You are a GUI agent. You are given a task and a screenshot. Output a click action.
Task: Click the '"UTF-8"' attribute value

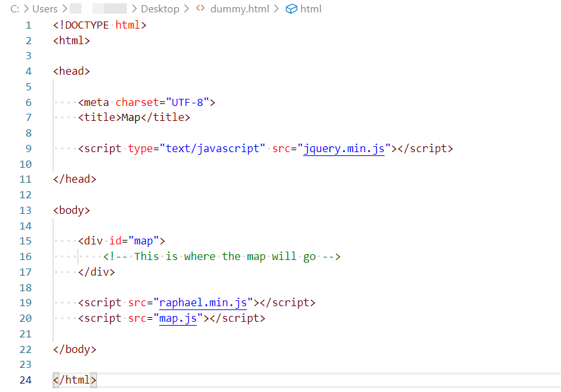187,102
